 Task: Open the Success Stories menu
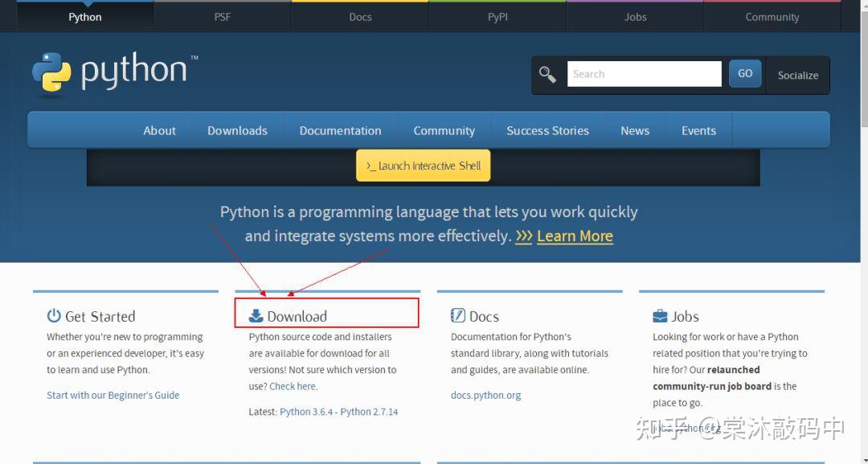[547, 130]
